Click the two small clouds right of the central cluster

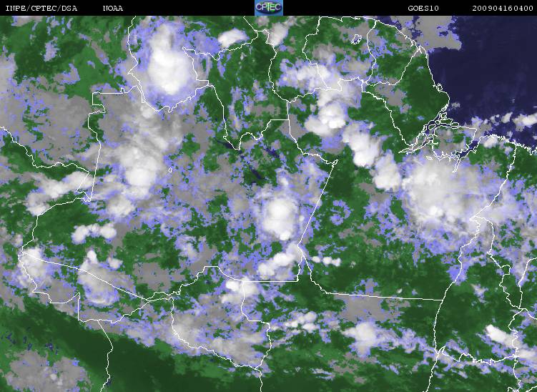coord(325,261)
